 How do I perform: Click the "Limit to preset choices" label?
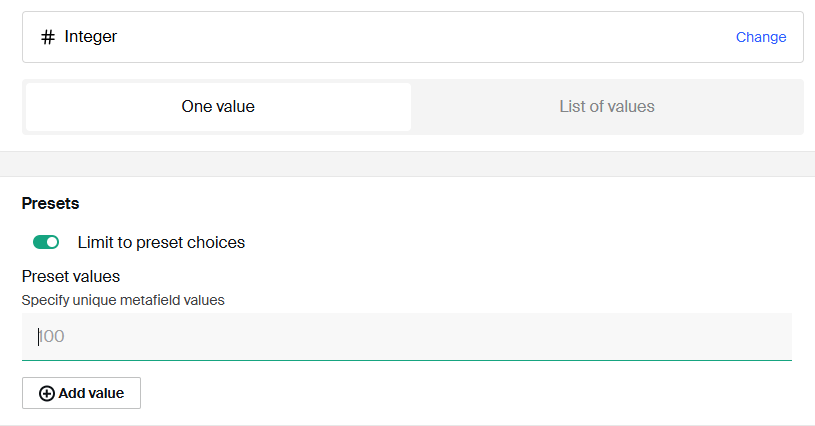(x=161, y=242)
